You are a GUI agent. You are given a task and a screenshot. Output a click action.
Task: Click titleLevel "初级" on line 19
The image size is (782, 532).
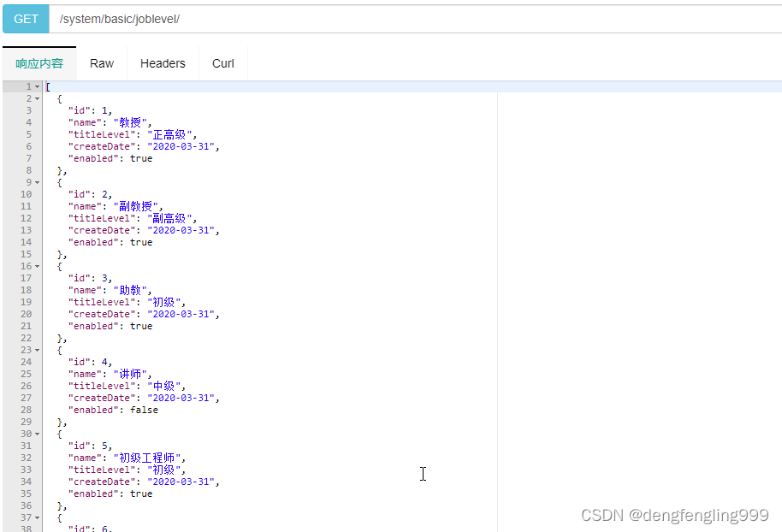tap(164, 302)
